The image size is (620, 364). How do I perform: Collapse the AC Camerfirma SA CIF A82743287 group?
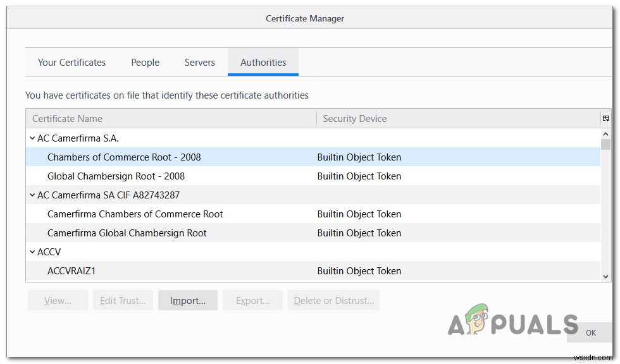(32, 195)
